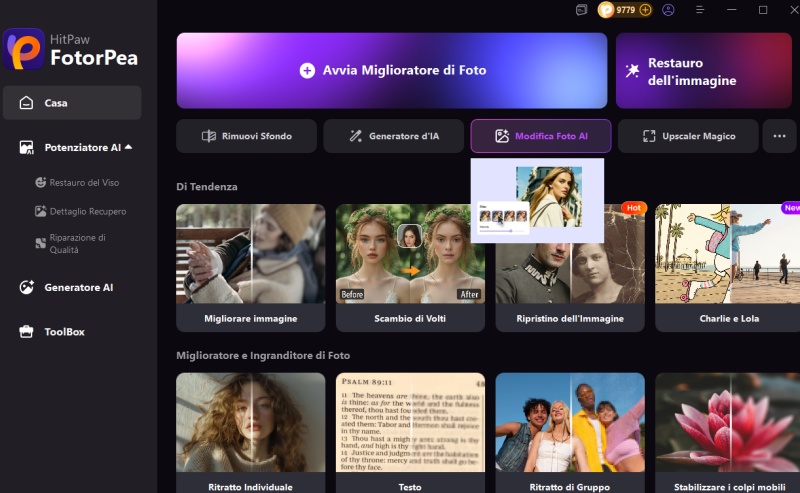Maximize the FotorPea window

tap(763, 10)
